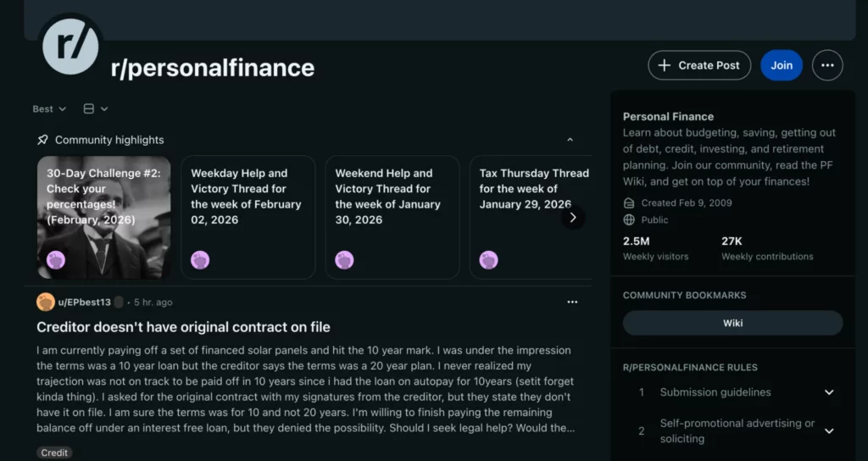Expand the Submission guidelines rule

pyautogui.click(x=829, y=392)
